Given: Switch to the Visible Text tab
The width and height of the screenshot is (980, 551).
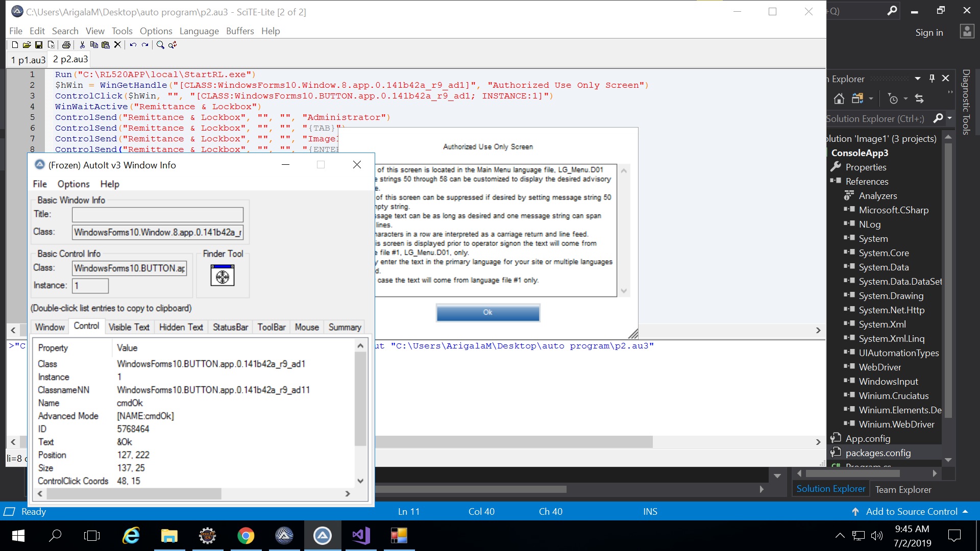Looking at the screenshot, I should tap(129, 327).
